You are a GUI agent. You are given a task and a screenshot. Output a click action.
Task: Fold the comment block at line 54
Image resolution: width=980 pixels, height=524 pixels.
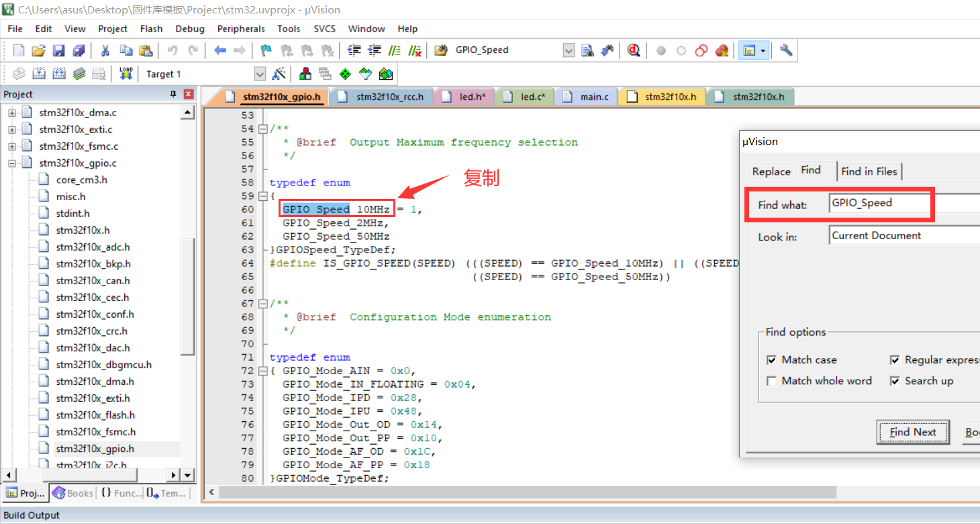(x=263, y=129)
